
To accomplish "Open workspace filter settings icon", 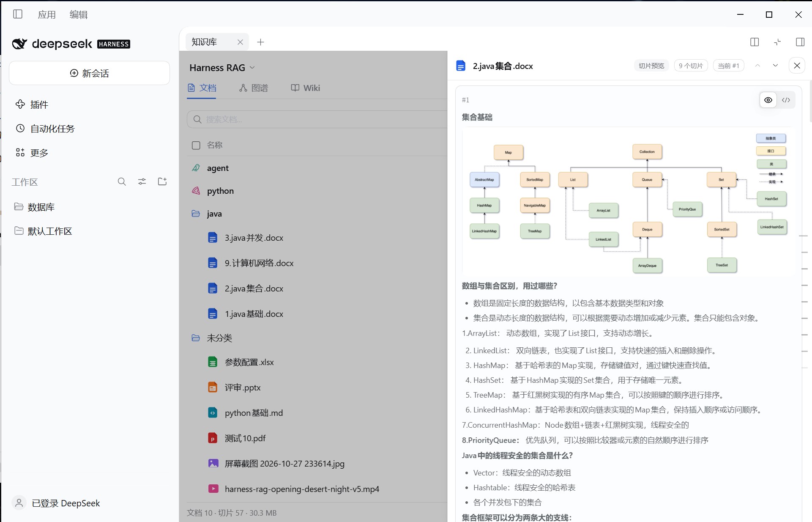I will point(142,182).
